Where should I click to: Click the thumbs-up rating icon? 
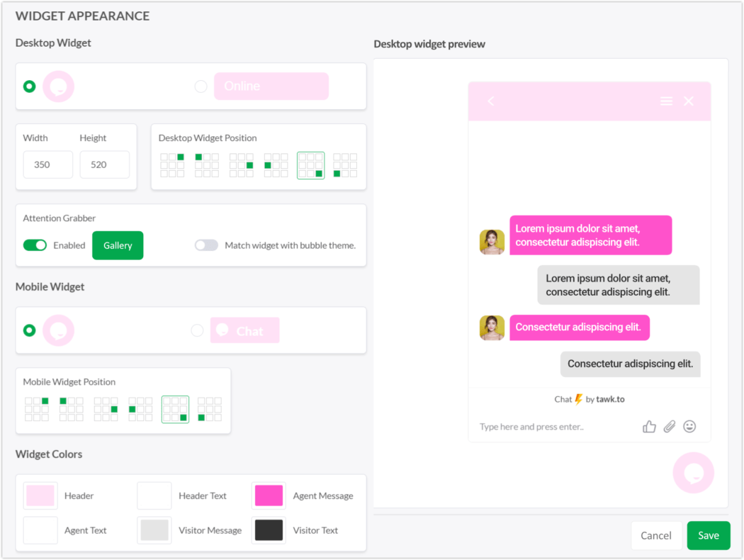pyautogui.click(x=649, y=427)
